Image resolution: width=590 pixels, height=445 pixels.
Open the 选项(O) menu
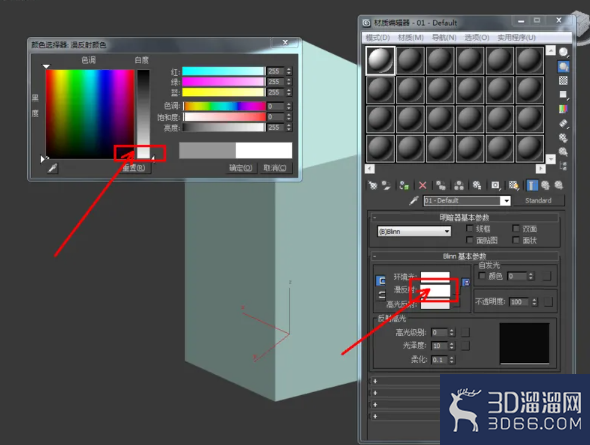[477, 38]
